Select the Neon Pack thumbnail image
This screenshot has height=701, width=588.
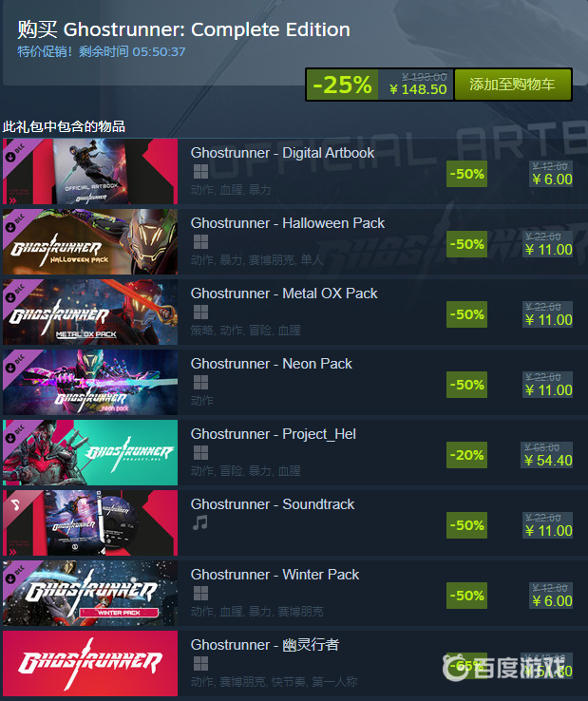coord(90,382)
